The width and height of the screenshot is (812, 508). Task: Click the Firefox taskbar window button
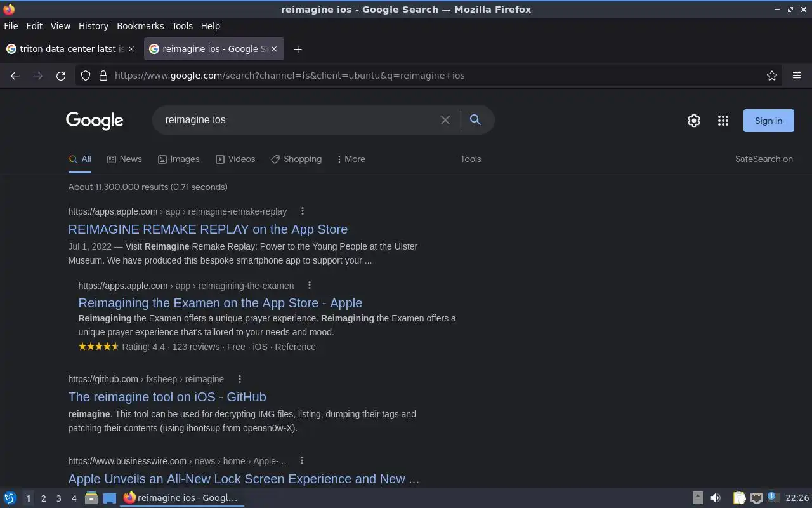tap(183, 498)
